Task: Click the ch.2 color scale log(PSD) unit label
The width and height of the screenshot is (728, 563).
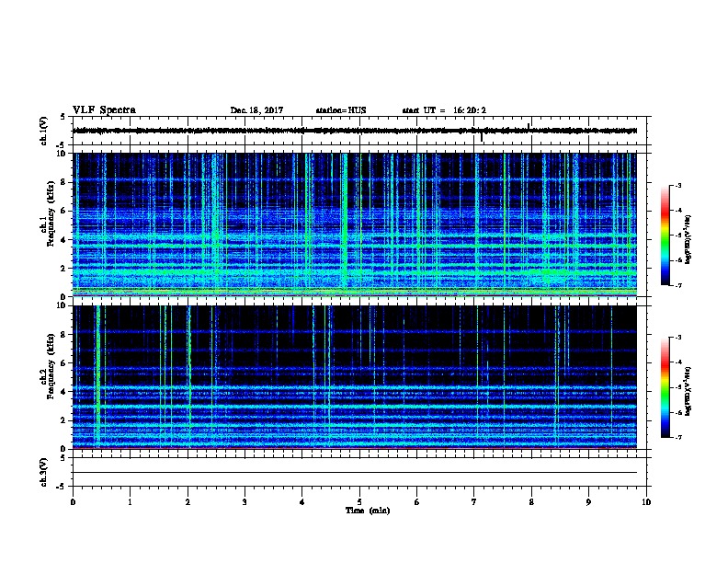Action: pyautogui.click(x=688, y=391)
